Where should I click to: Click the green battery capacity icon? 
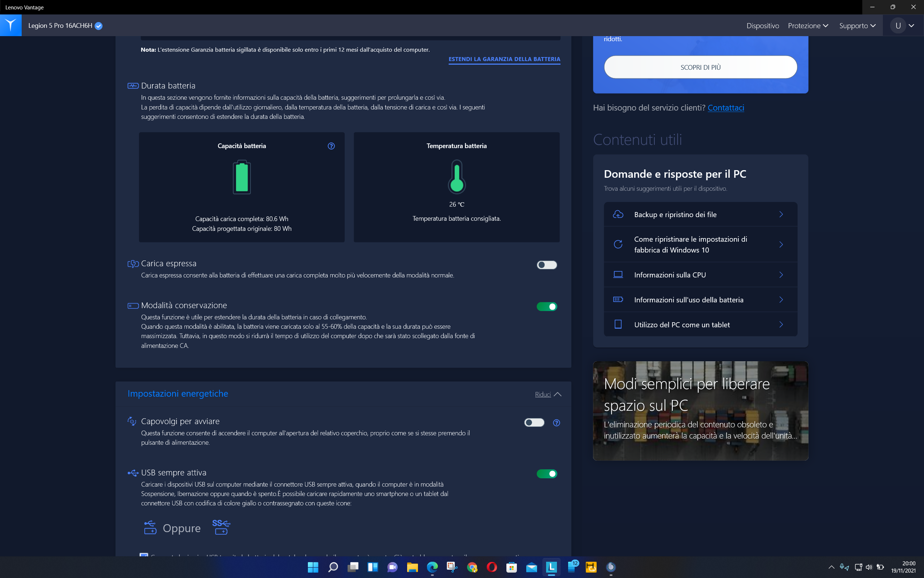[x=242, y=177]
